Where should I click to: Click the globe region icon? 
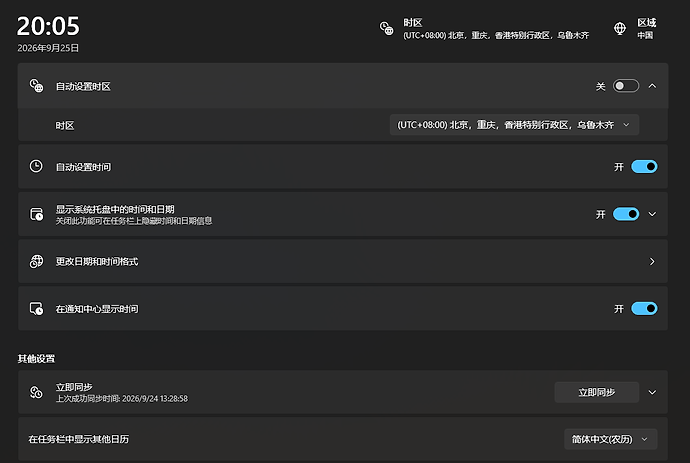[x=620, y=29]
